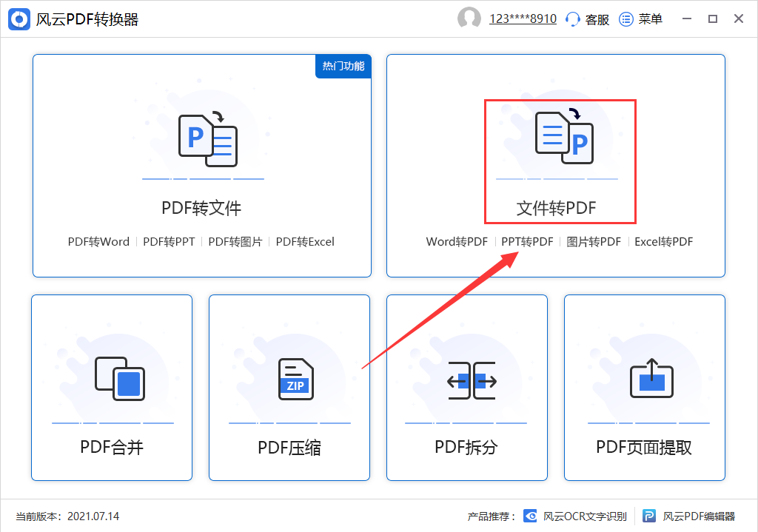Open 风云OCR文字识别 product link
This screenshot has width=758, height=532.
coord(585,516)
